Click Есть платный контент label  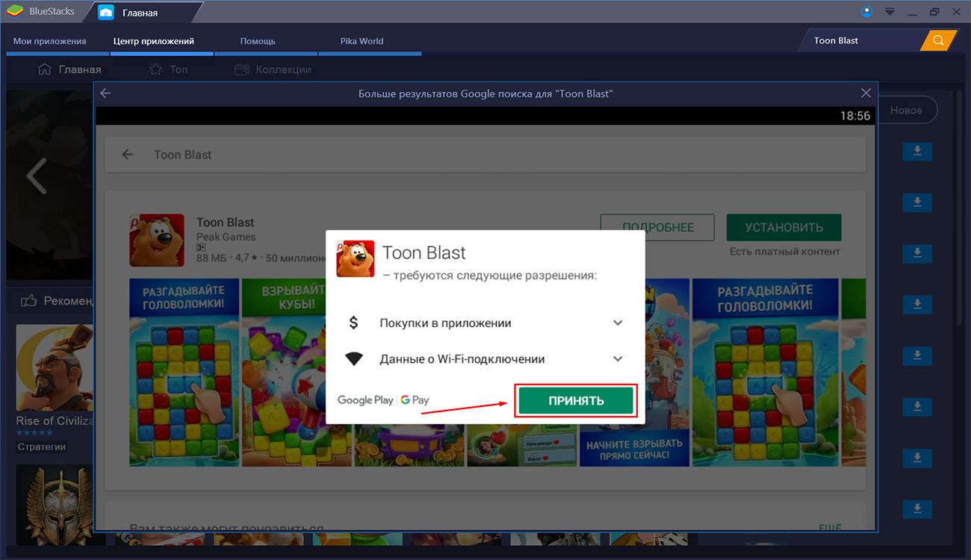[785, 252]
